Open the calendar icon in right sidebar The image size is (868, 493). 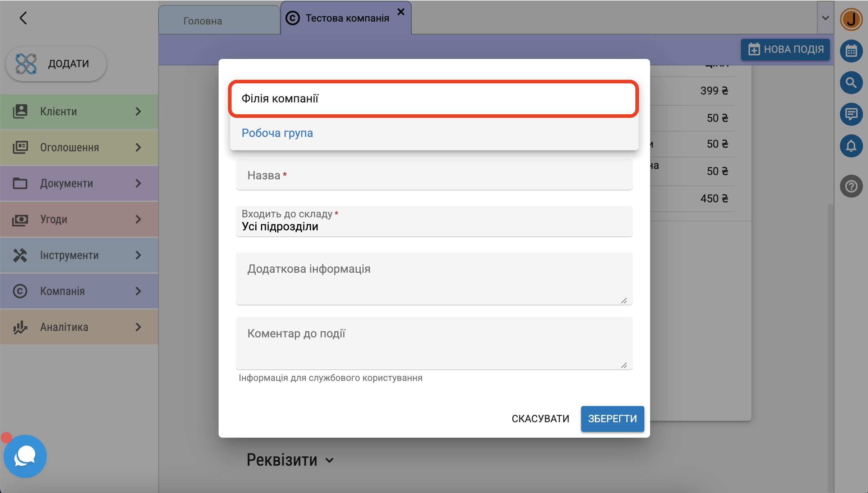851,51
